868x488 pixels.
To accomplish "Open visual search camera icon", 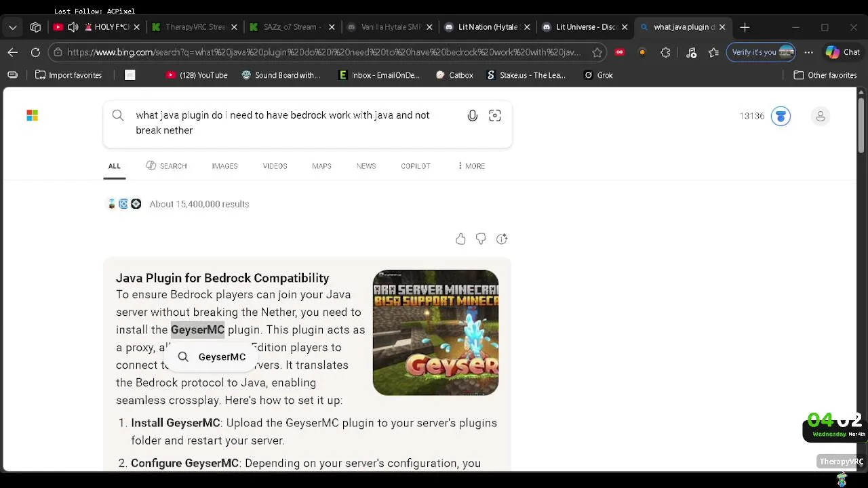I will click(x=495, y=116).
